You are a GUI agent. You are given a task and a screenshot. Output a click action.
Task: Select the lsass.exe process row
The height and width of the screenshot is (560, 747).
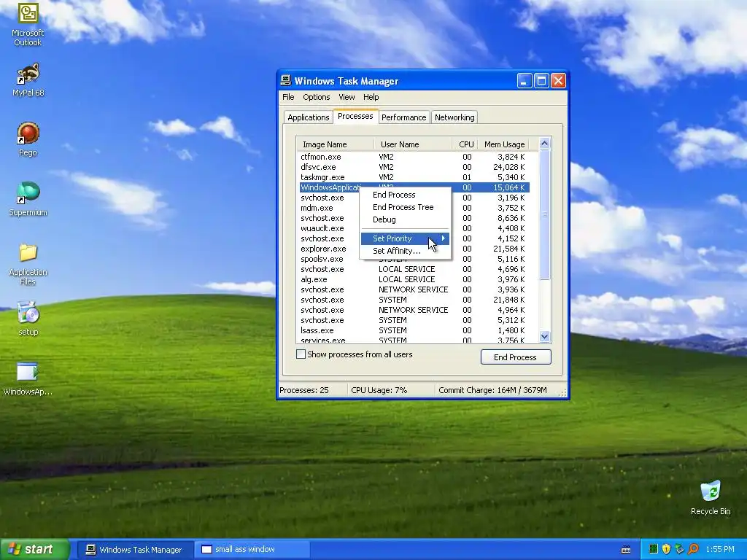(414, 330)
